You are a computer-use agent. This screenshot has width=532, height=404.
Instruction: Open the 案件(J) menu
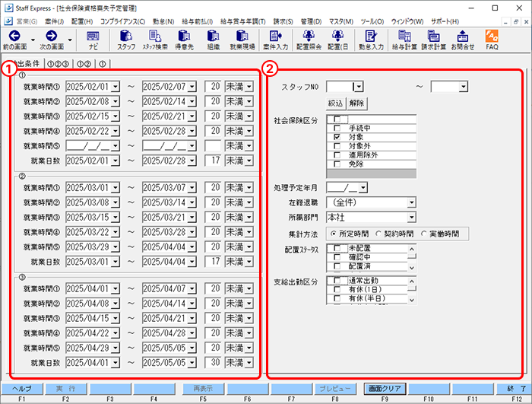click(x=54, y=21)
